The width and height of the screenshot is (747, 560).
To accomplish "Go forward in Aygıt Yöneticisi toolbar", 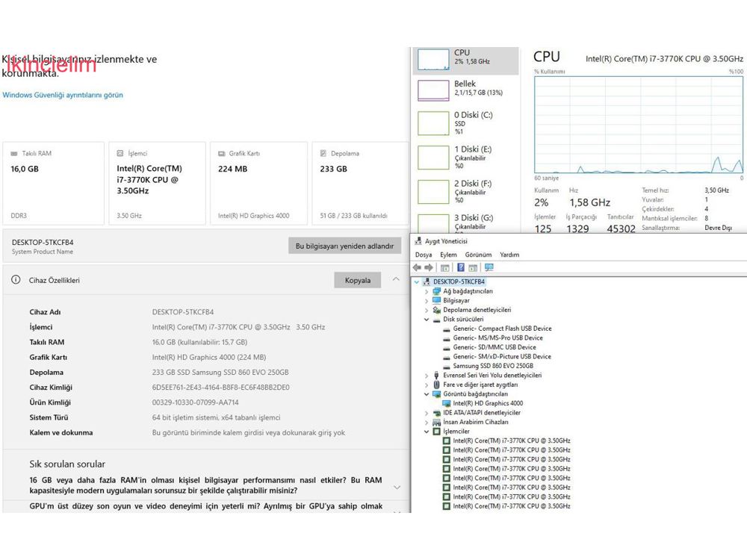I will 429,267.
